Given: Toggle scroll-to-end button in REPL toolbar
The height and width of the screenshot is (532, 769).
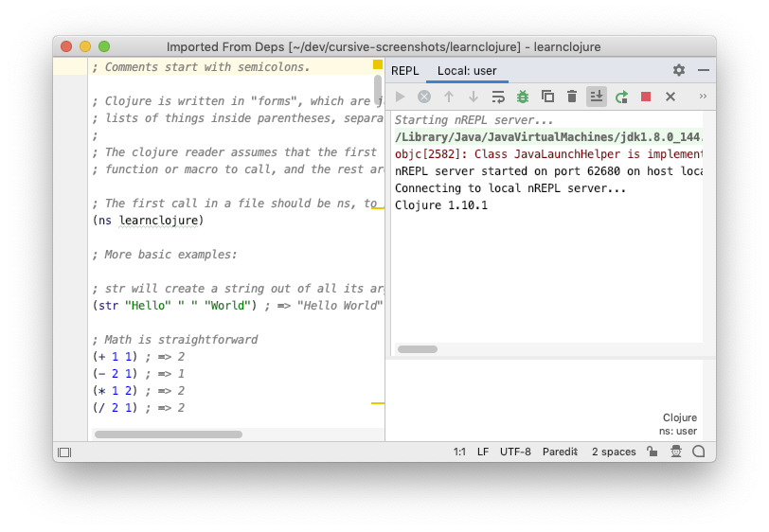Looking at the screenshot, I should pos(597,97).
